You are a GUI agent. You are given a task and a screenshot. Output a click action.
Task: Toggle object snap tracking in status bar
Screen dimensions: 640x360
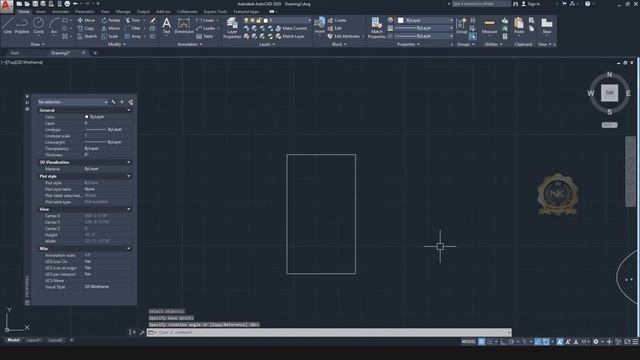[538, 342]
